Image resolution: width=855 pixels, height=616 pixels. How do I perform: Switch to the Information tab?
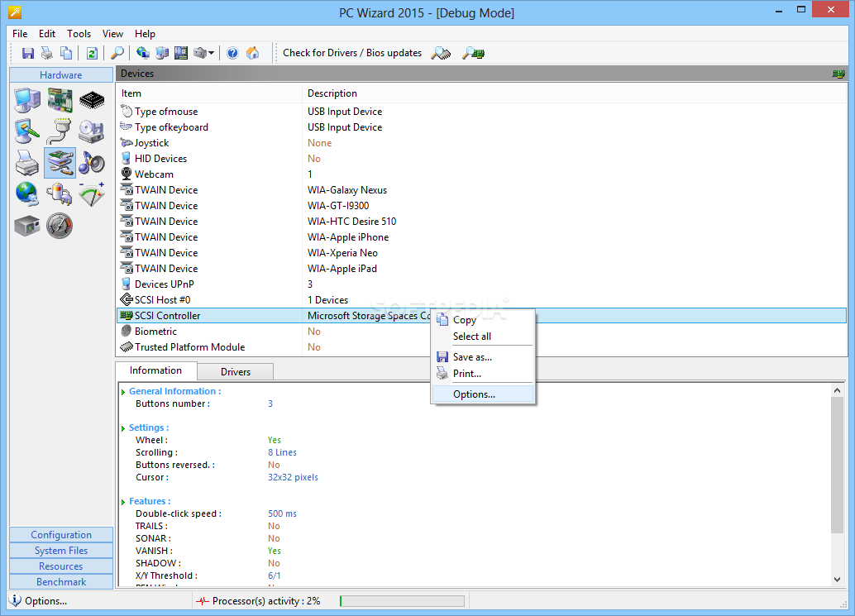(156, 370)
